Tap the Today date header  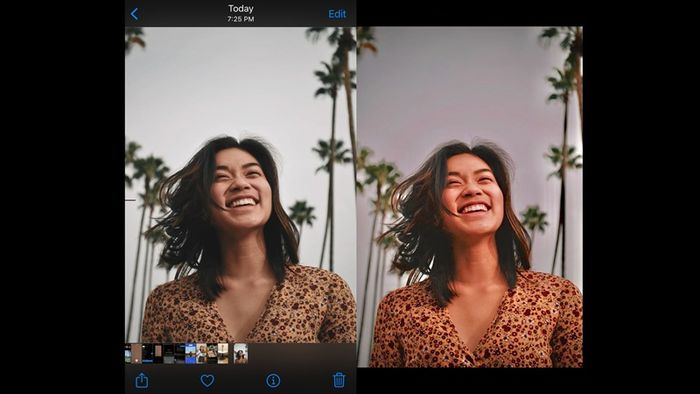tap(241, 8)
